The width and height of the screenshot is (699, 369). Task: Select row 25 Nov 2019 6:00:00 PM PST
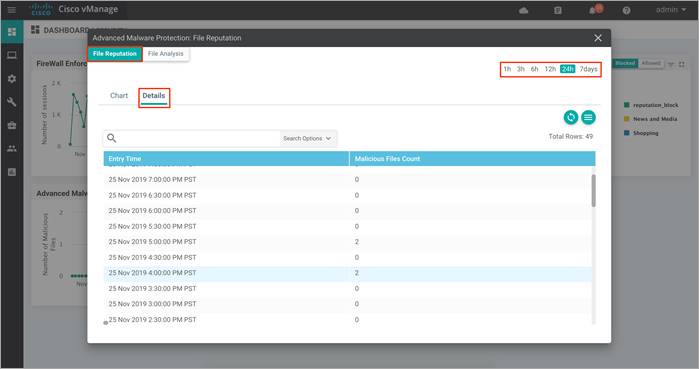[x=348, y=211]
